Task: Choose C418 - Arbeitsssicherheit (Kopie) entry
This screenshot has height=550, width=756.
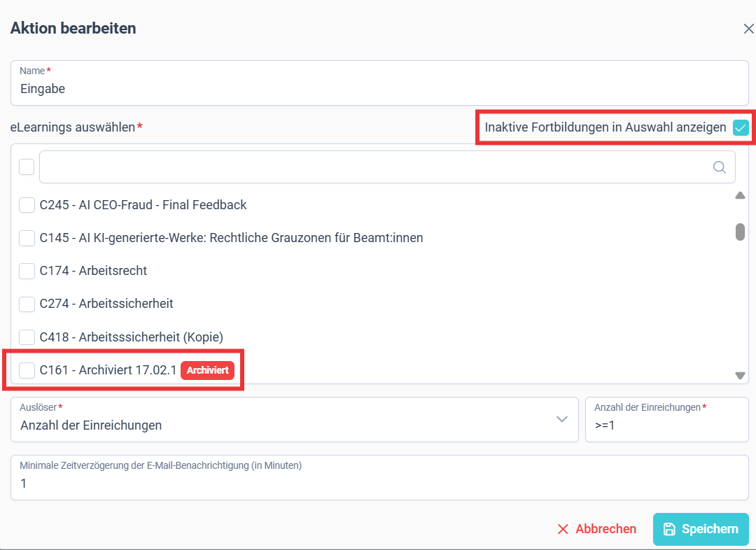Action: coord(131,337)
